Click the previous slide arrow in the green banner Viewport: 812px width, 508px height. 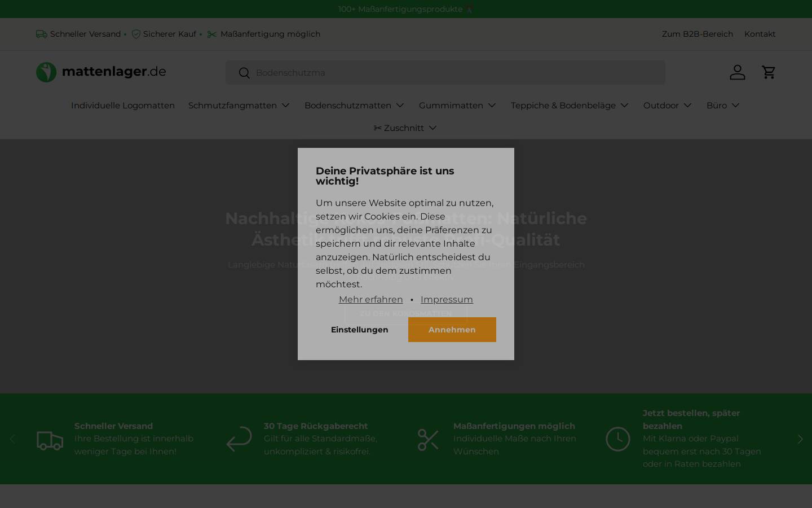[x=12, y=439]
